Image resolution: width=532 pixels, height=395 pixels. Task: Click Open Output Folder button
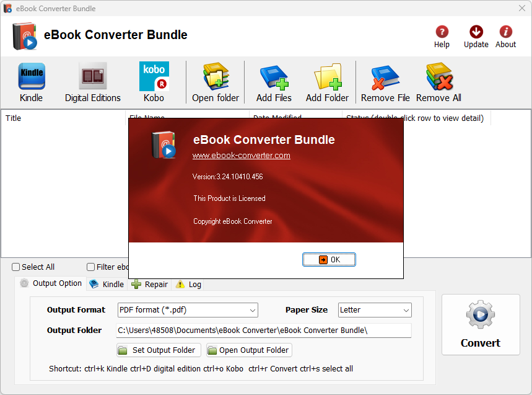point(249,350)
